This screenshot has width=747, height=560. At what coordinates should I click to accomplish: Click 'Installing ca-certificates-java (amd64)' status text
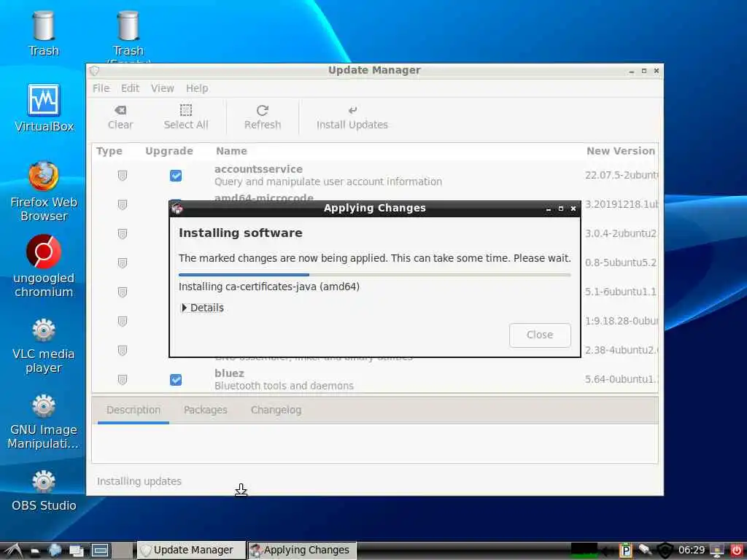point(269,287)
